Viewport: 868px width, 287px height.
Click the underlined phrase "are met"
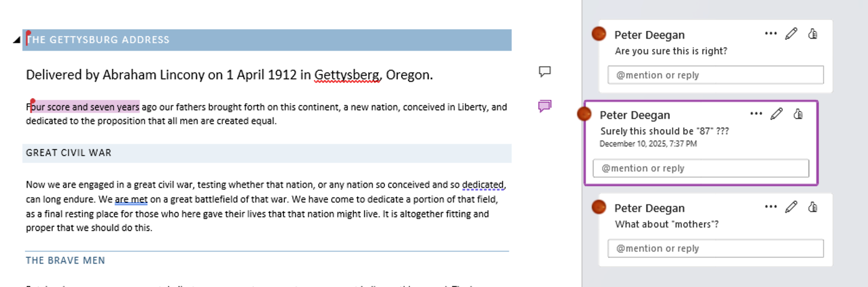[131, 200]
